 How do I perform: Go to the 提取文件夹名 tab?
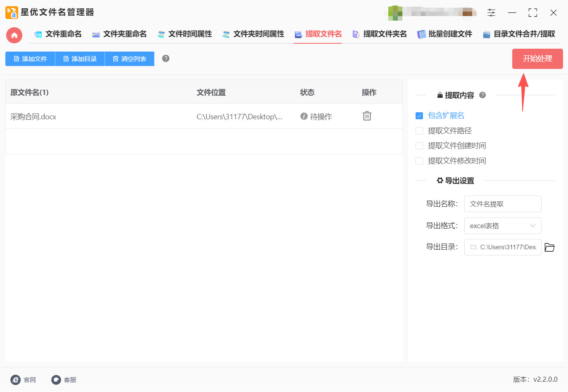coord(380,34)
